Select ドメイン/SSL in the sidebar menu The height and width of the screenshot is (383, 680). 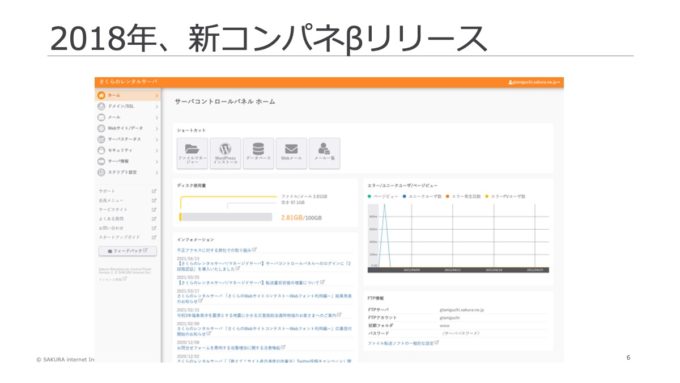pos(128,106)
